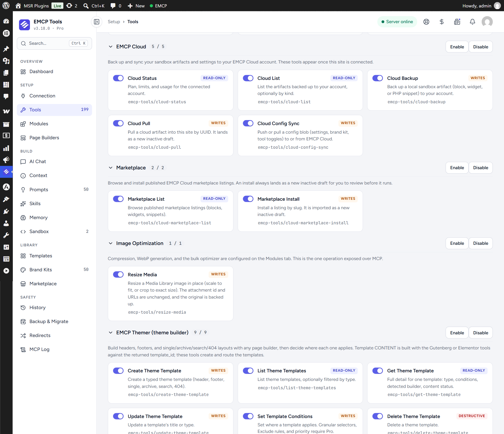This screenshot has height=434, width=504.
Task: Collapse the sidebar panel icon
Action: tap(97, 22)
